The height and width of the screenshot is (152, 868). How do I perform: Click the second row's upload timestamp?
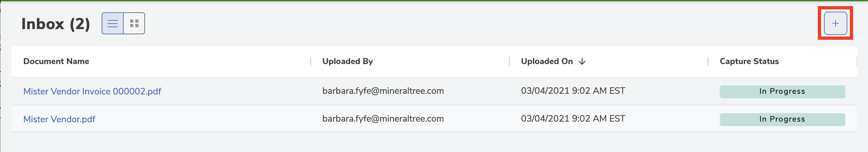[x=573, y=119]
